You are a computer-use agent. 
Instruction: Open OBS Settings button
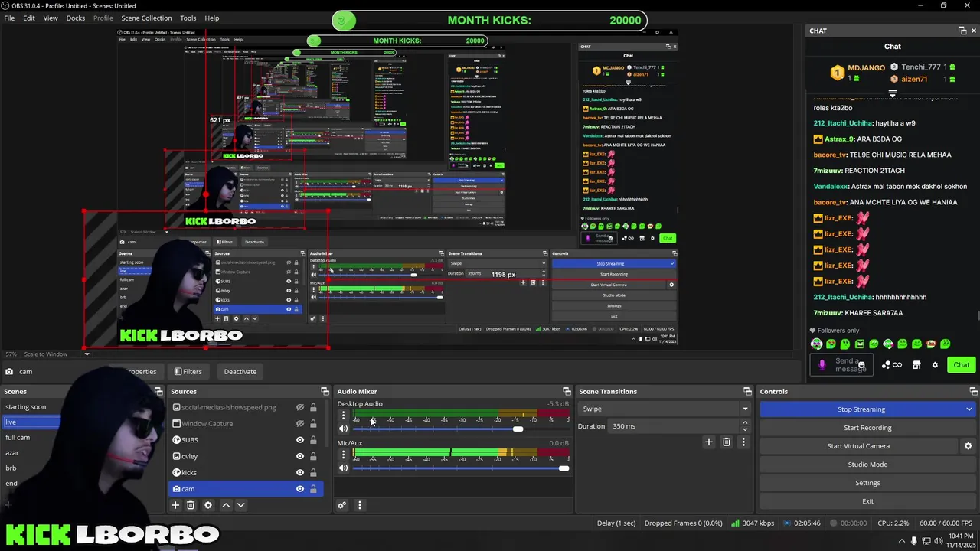pyautogui.click(x=867, y=483)
